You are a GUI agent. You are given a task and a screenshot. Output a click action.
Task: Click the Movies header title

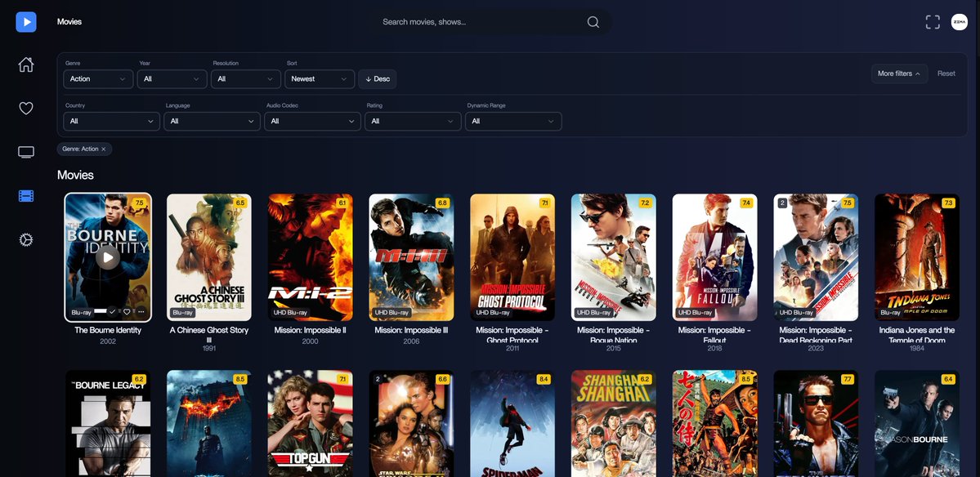(x=69, y=22)
